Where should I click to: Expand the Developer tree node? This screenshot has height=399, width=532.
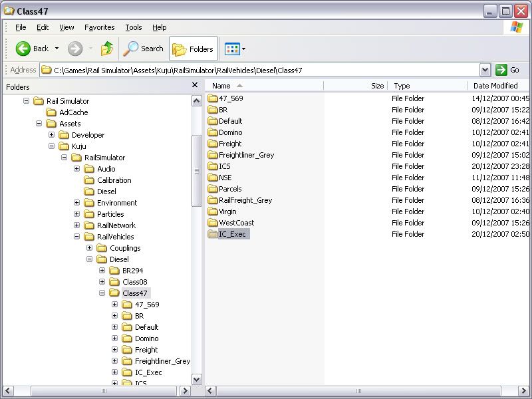point(51,135)
